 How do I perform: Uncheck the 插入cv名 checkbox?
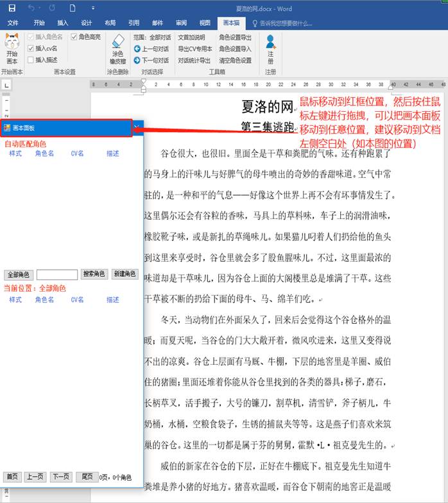[x=31, y=48]
